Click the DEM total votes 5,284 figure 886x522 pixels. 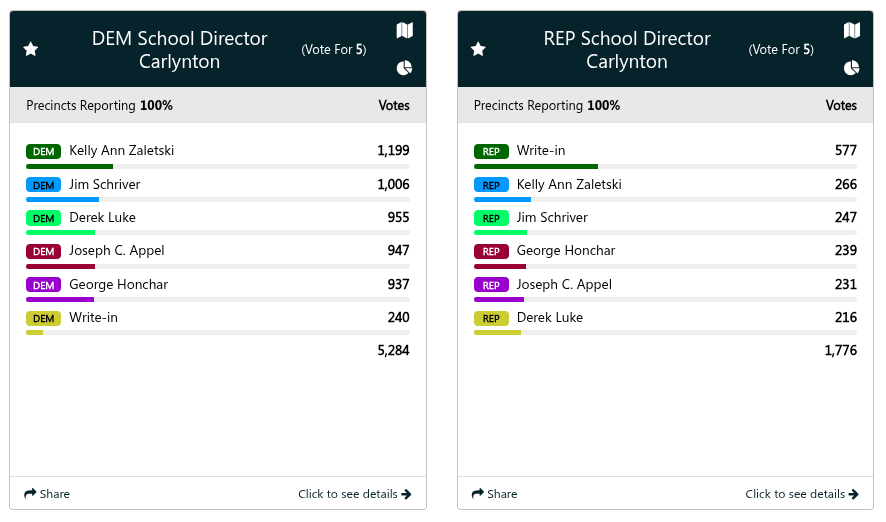click(x=391, y=351)
